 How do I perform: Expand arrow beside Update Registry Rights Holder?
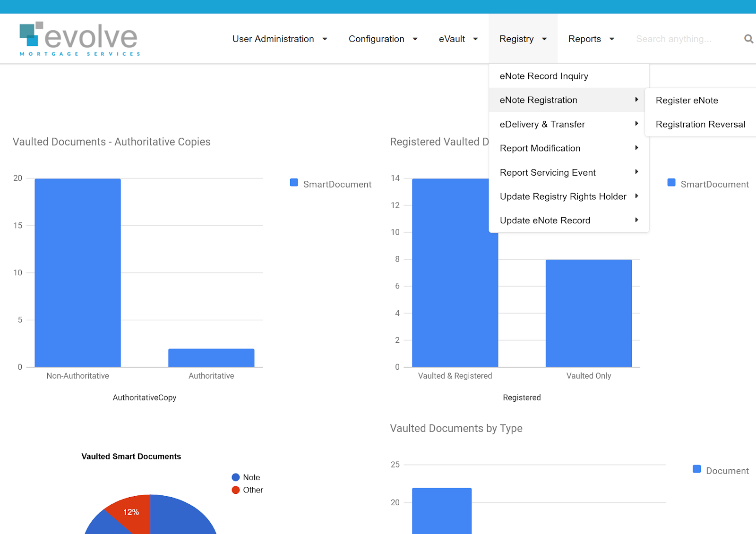[637, 196]
